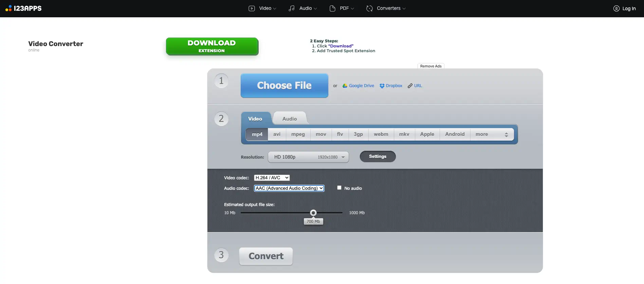Click the PDF document icon in navbar
644x284 pixels.
tap(332, 8)
